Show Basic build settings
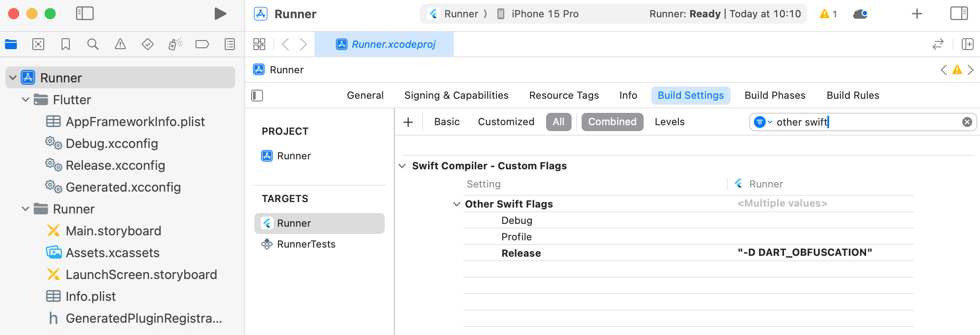The width and height of the screenshot is (980, 335). click(447, 122)
